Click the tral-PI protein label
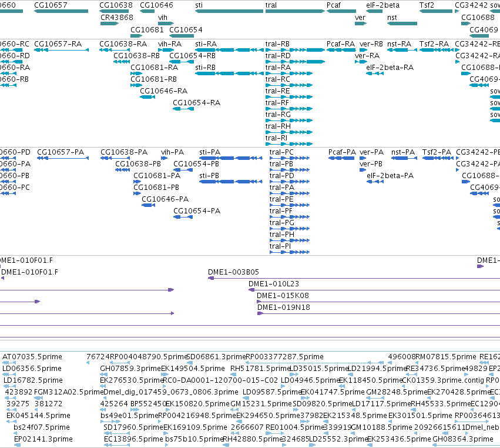Viewport: 500px width, 448px height. coord(280,246)
